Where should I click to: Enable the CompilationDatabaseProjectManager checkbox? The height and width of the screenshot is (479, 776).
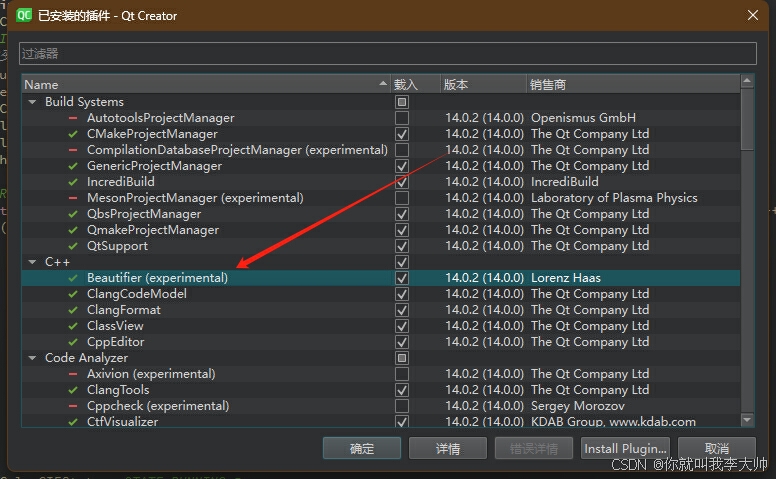point(402,150)
